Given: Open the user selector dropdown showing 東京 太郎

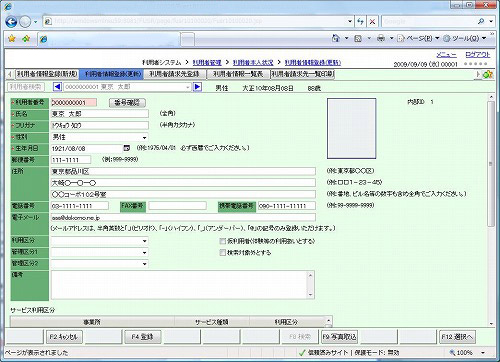Looking at the screenshot, I should (x=187, y=87).
